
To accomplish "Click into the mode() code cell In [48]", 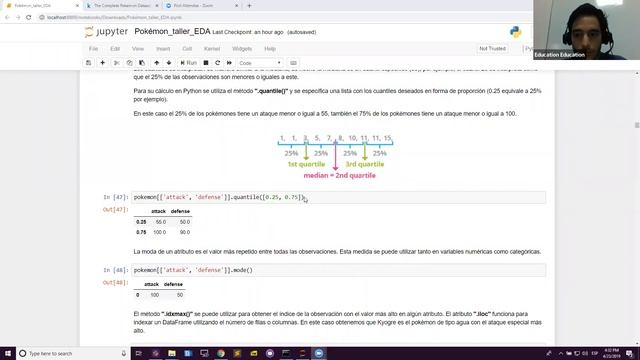I will point(338,270).
